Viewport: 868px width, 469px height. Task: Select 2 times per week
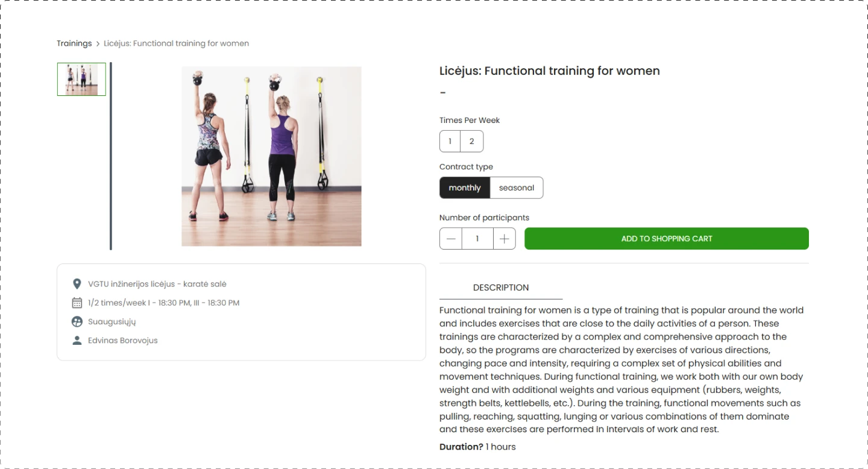pos(471,142)
